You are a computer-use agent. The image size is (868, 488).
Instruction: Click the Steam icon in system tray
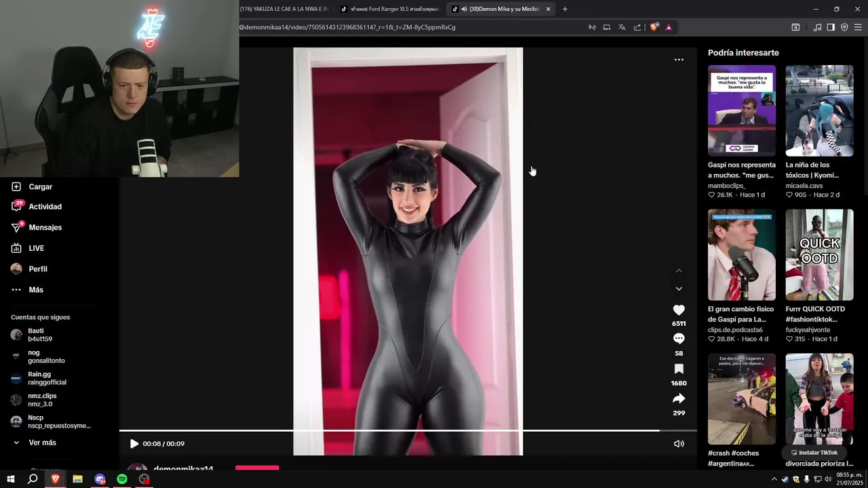pos(785,479)
